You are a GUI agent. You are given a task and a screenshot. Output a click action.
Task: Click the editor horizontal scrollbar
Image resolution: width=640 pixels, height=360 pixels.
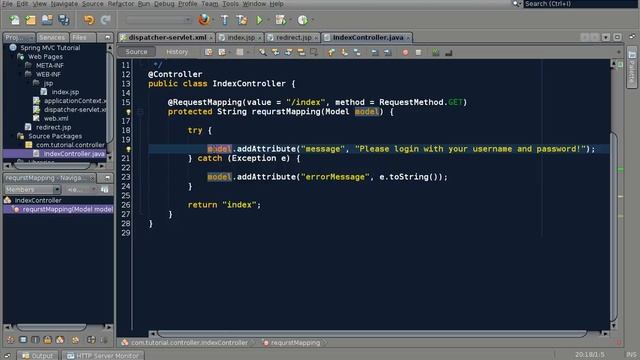[x=372, y=333]
